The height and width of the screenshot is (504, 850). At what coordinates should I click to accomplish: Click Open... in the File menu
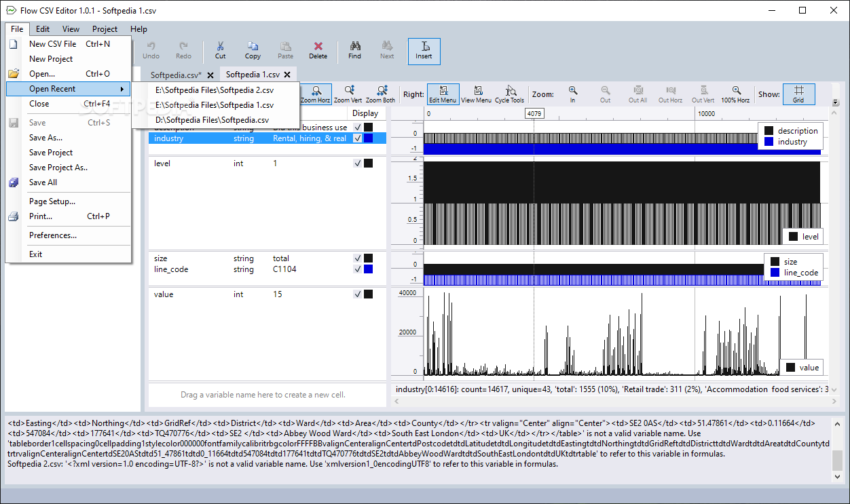point(68,74)
